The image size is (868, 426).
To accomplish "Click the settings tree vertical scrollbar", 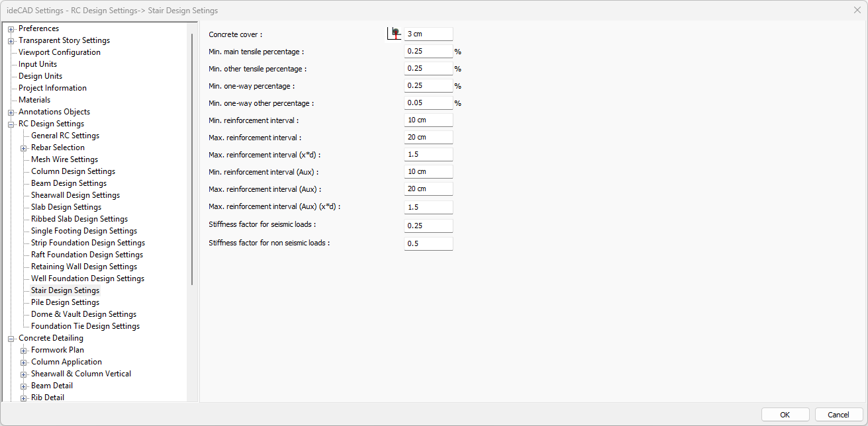I will click(193, 159).
